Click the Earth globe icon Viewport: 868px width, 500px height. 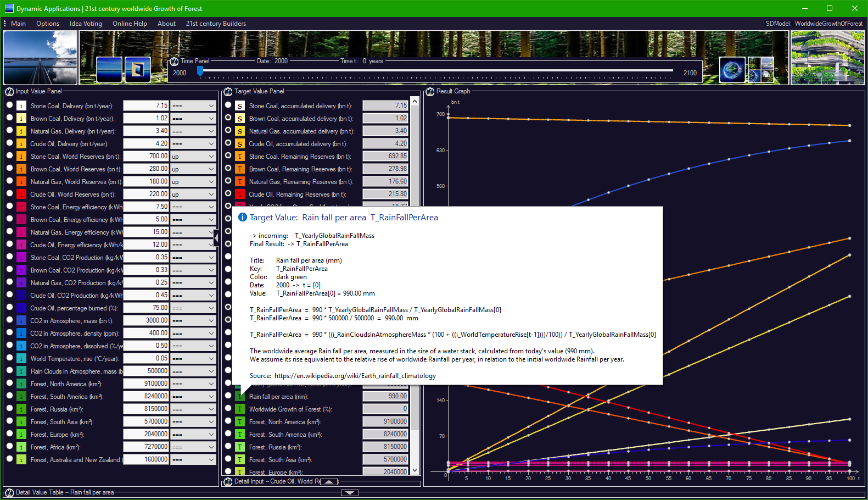click(732, 70)
